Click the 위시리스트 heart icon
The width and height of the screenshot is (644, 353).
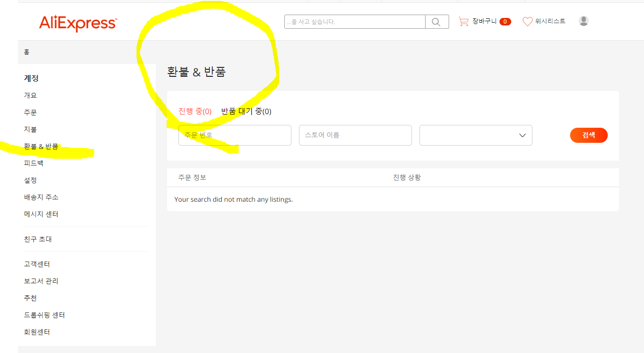pyautogui.click(x=527, y=21)
